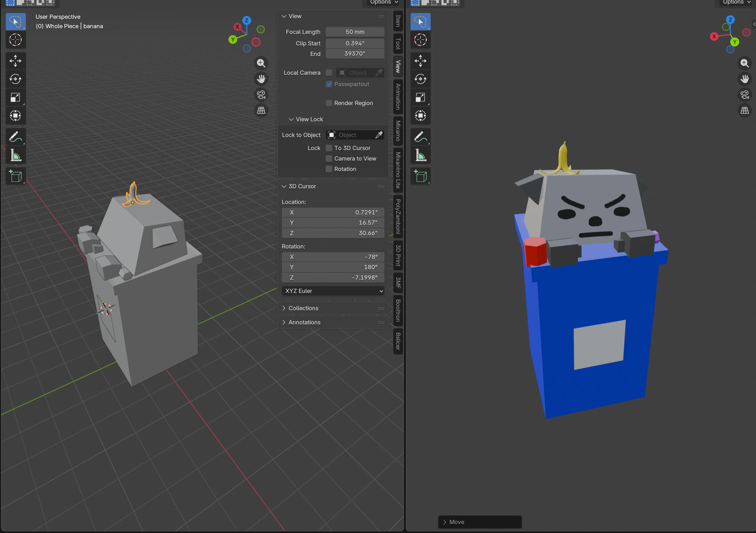
Task: Switch to the 3D Print sidebar tab
Action: [x=398, y=255]
